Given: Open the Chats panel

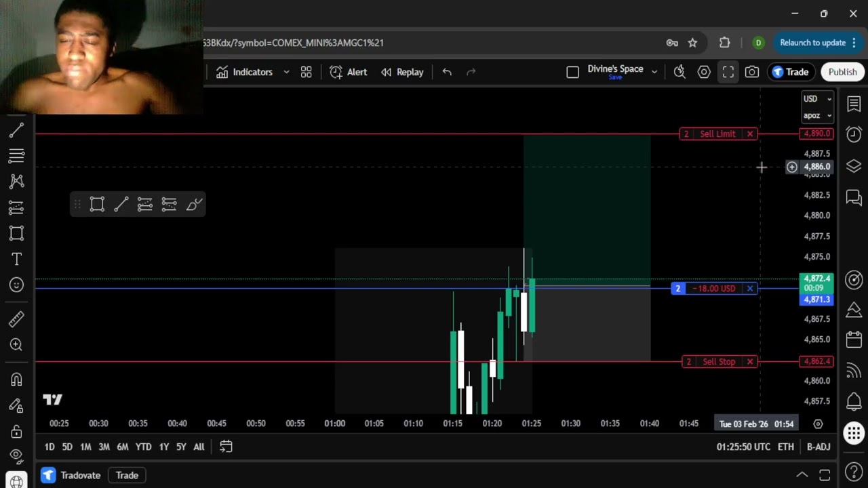Looking at the screenshot, I should [x=854, y=197].
